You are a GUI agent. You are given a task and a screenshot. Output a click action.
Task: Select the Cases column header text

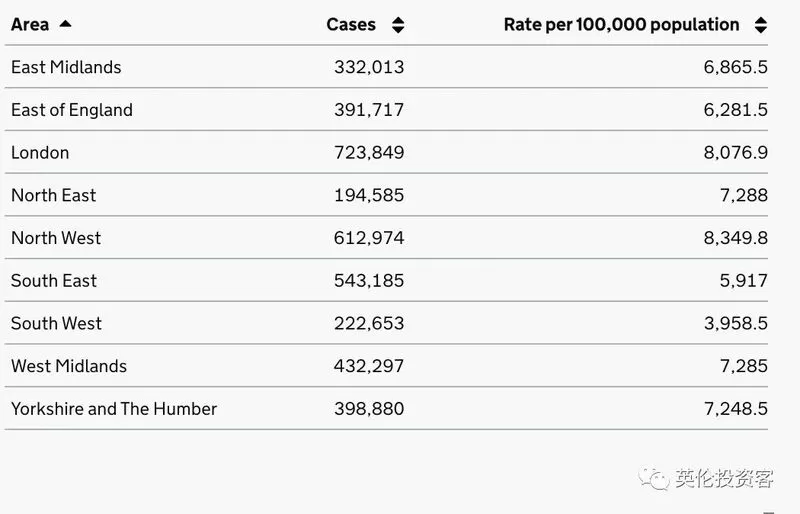tap(351, 25)
